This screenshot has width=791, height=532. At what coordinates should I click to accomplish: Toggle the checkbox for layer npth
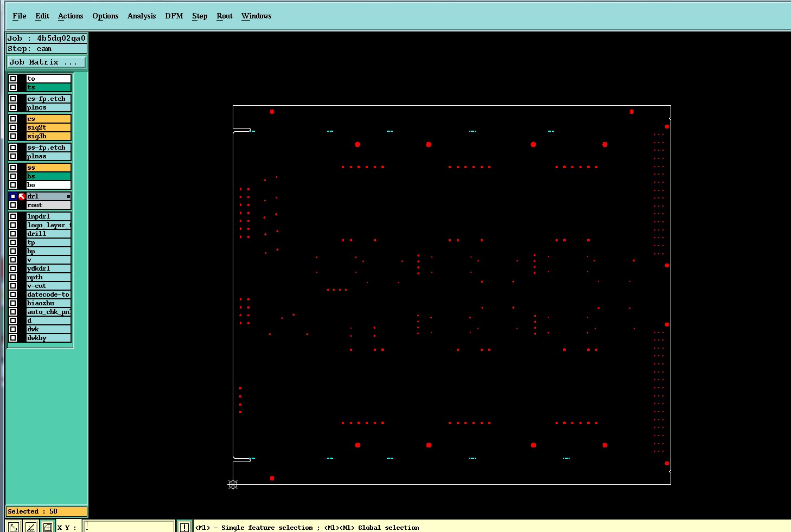click(x=13, y=277)
